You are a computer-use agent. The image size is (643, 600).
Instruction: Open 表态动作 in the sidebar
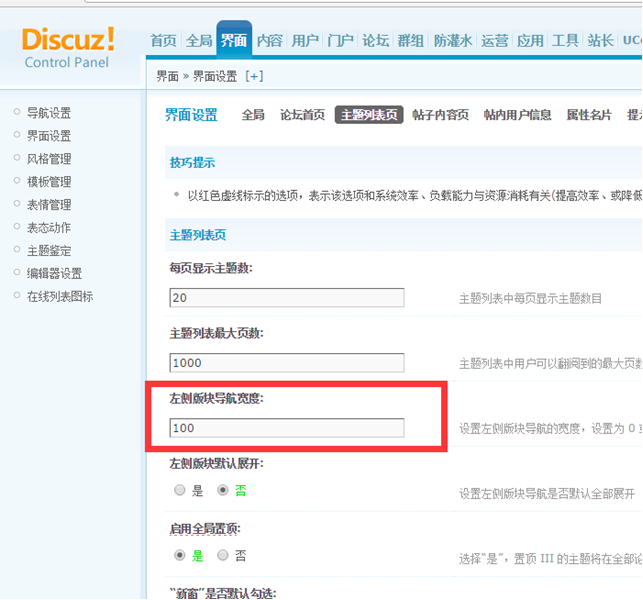[x=49, y=228]
